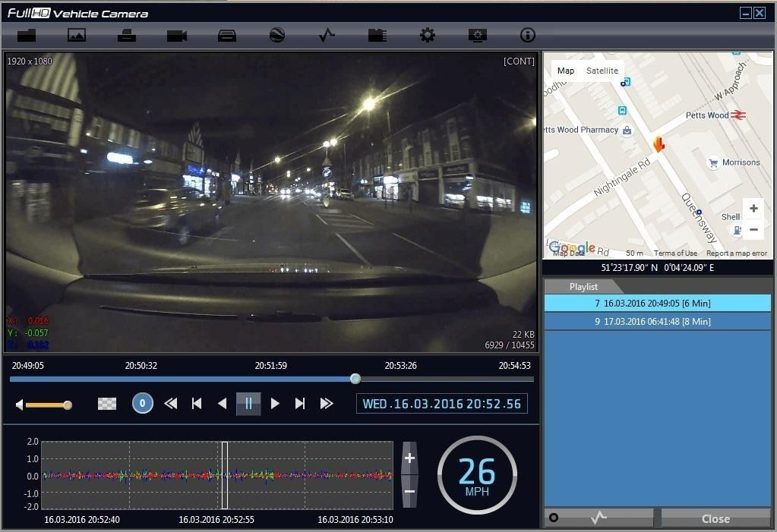
Task: Print the current video frame
Action: pos(127,35)
